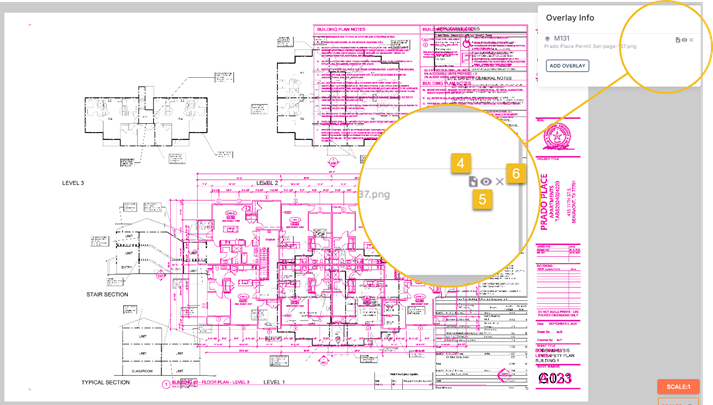Click the STAIR SECTION drawing label

(x=108, y=295)
